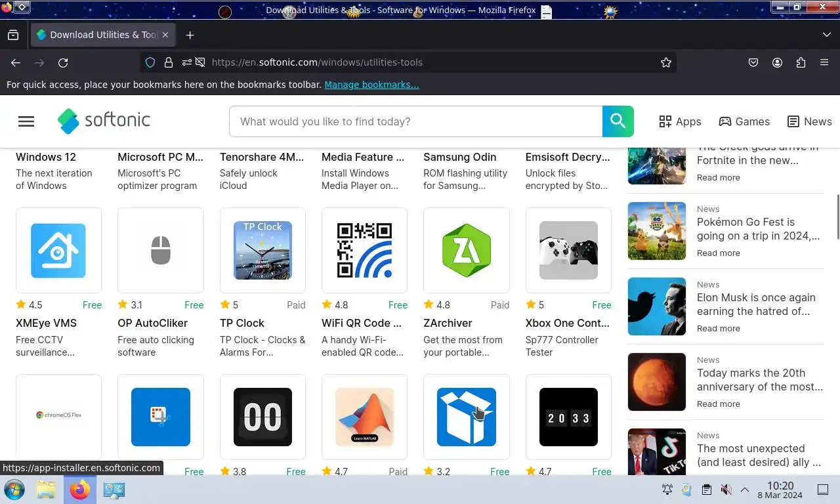The height and width of the screenshot is (504, 840).
Task: Click the green search magnifier button
Action: click(618, 121)
